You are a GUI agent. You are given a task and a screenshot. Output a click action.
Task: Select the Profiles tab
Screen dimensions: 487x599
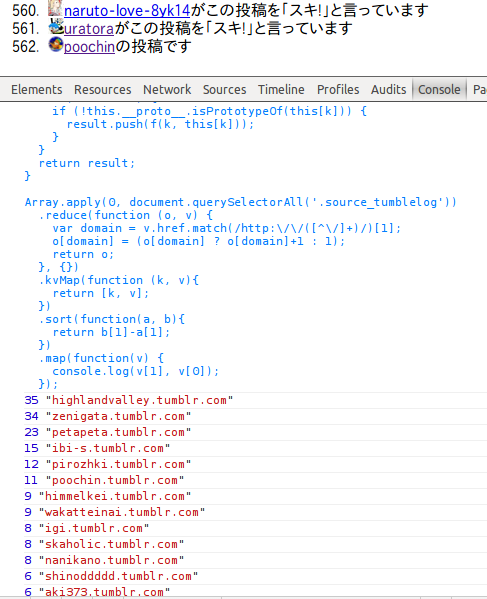click(338, 89)
